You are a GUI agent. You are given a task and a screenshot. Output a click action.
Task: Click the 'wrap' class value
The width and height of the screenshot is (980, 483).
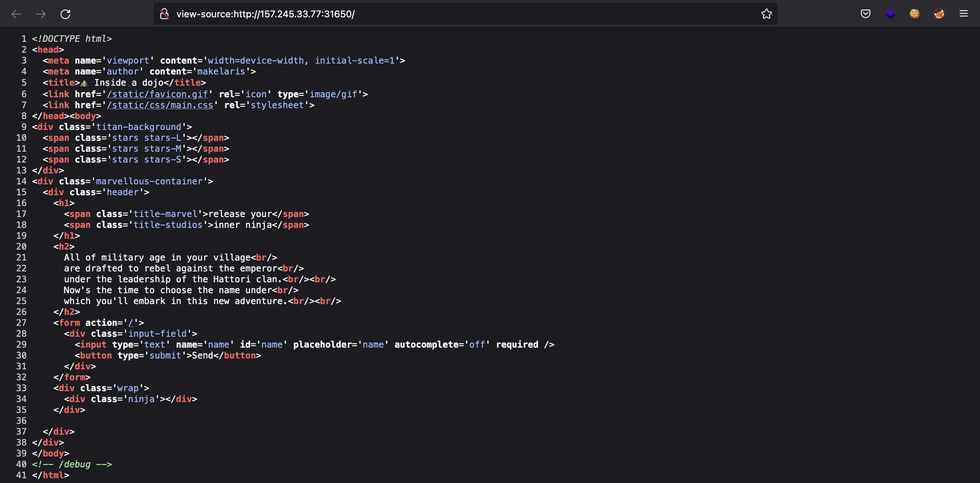pyautogui.click(x=128, y=388)
